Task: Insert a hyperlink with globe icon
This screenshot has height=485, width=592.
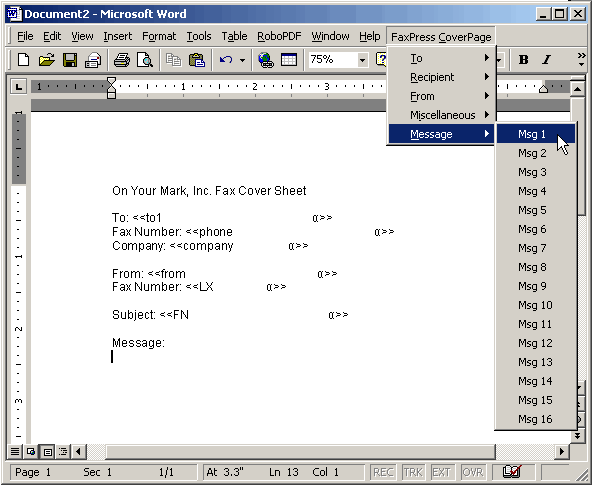Action: click(x=266, y=60)
